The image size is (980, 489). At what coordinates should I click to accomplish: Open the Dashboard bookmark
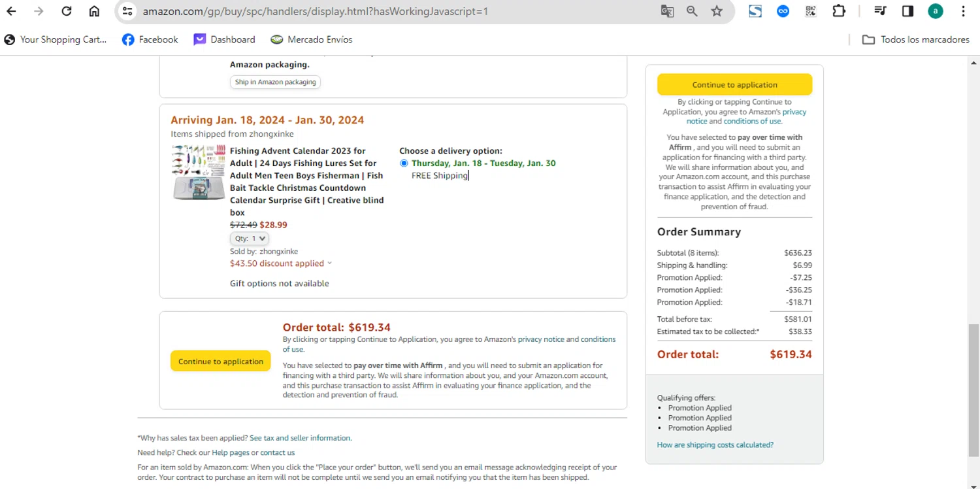[x=224, y=40]
